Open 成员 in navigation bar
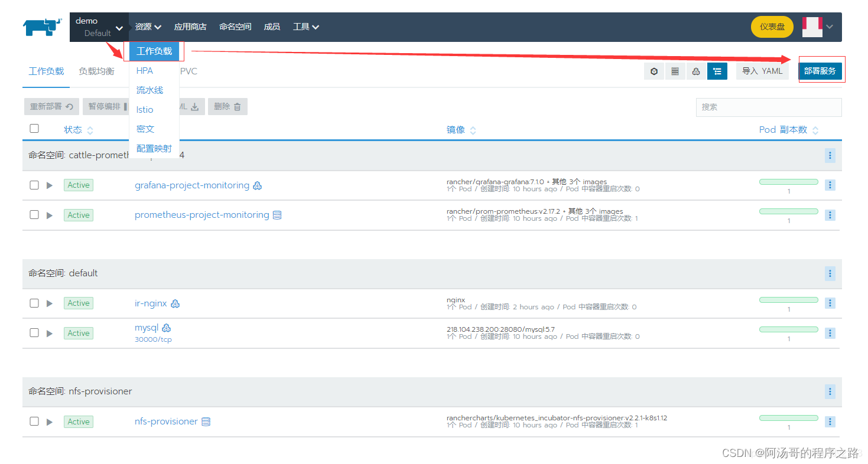868x464 pixels. tap(272, 27)
